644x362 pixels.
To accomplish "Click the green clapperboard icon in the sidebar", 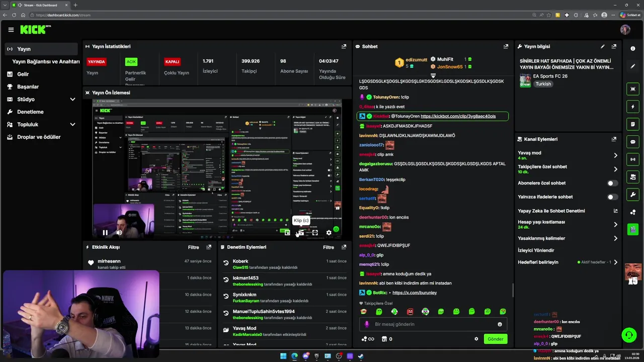I will (x=633, y=229).
